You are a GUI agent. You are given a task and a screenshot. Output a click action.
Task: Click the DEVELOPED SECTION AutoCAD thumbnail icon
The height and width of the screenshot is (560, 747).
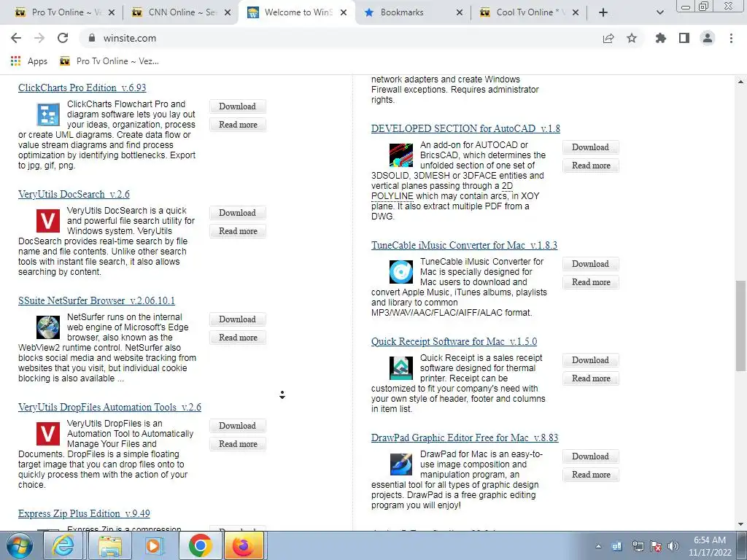pyautogui.click(x=401, y=155)
